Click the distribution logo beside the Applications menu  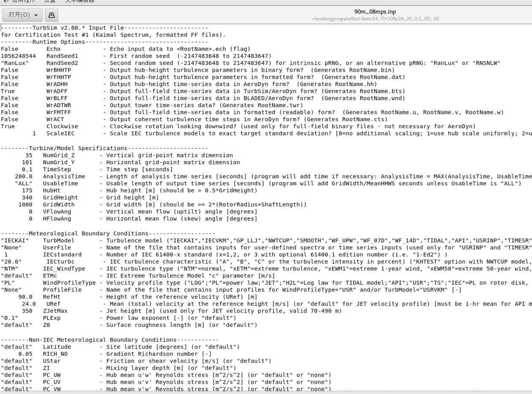pyautogui.click(x=6, y=1)
